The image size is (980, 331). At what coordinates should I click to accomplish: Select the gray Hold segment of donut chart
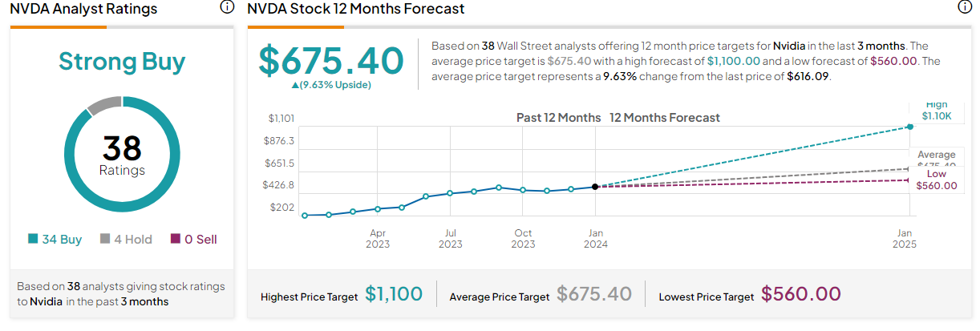tap(102, 105)
